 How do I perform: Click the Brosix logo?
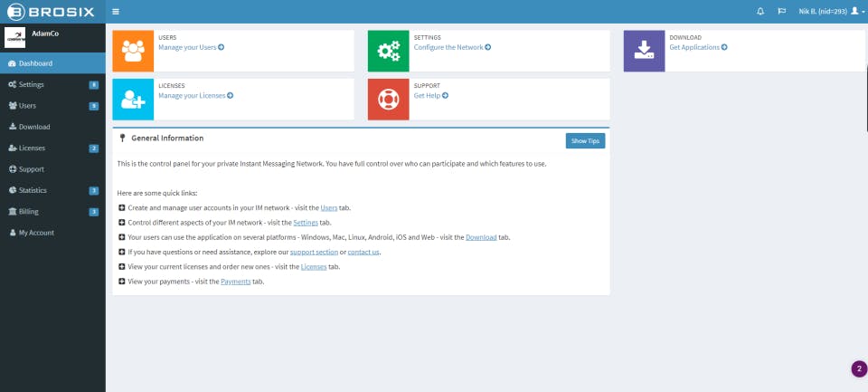(x=51, y=12)
